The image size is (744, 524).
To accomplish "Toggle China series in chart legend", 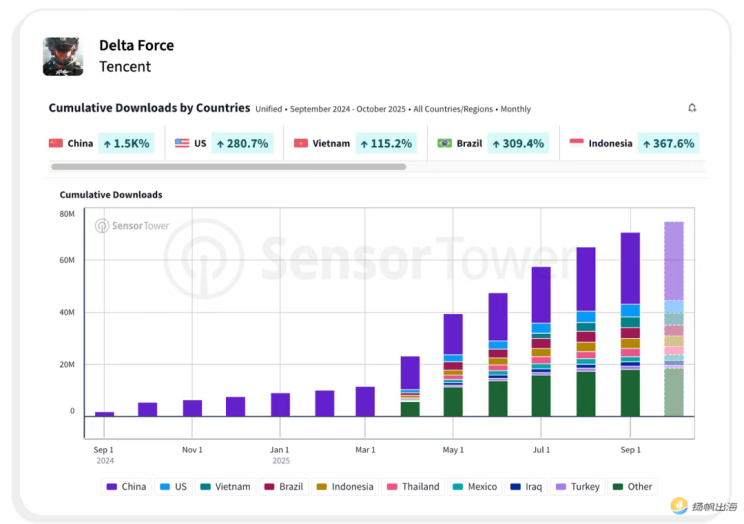I will (x=126, y=487).
